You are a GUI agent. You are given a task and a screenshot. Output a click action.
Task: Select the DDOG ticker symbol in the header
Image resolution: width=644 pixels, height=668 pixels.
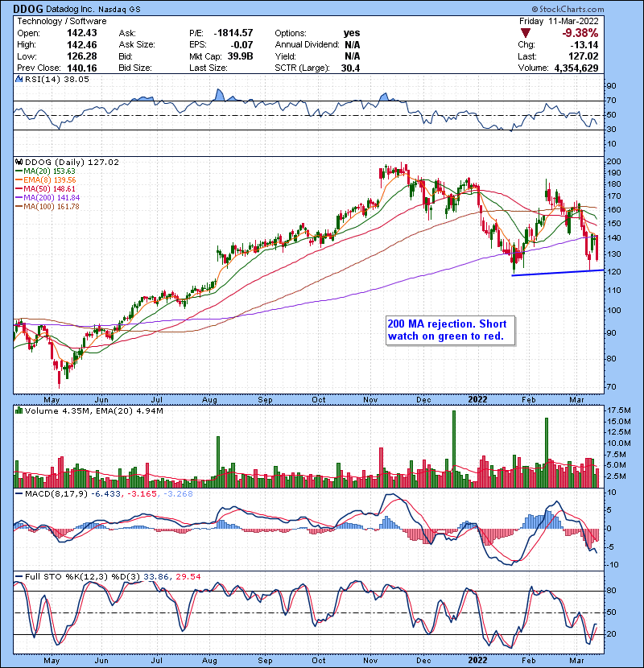click(28, 9)
